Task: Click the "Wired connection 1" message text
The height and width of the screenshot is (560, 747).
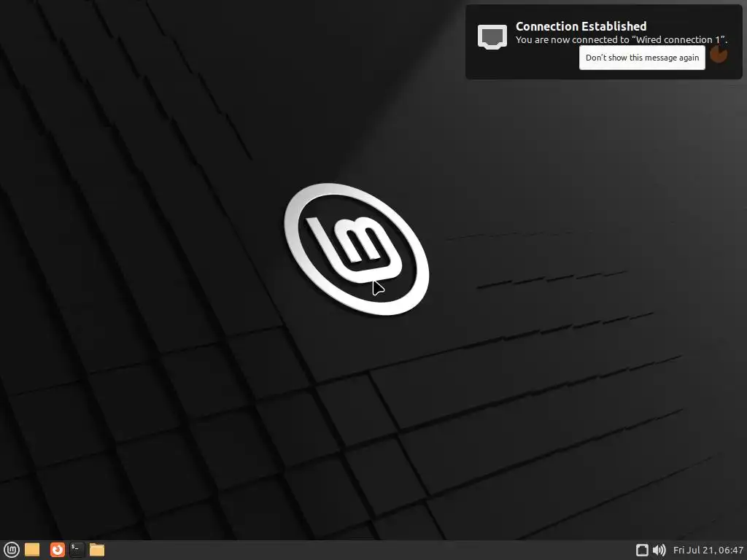Action: tap(622, 39)
